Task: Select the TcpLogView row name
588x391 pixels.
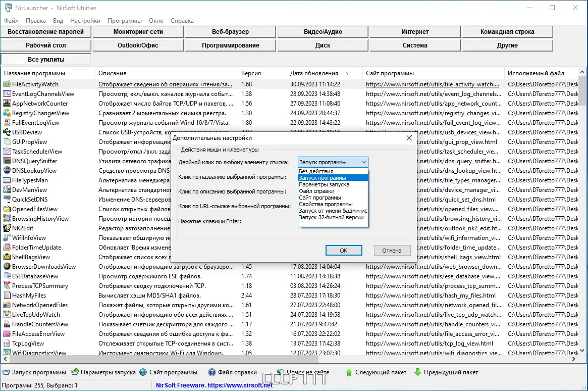Action: (28, 344)
